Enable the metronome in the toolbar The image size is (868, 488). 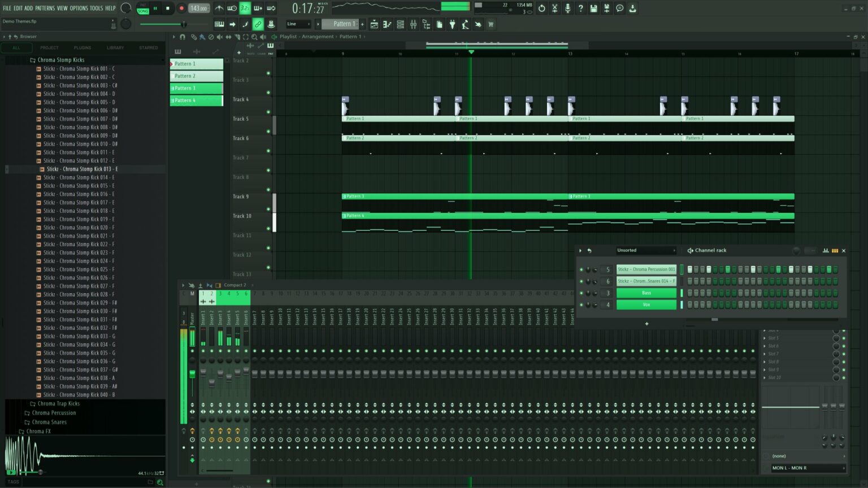tap(219, 8)
